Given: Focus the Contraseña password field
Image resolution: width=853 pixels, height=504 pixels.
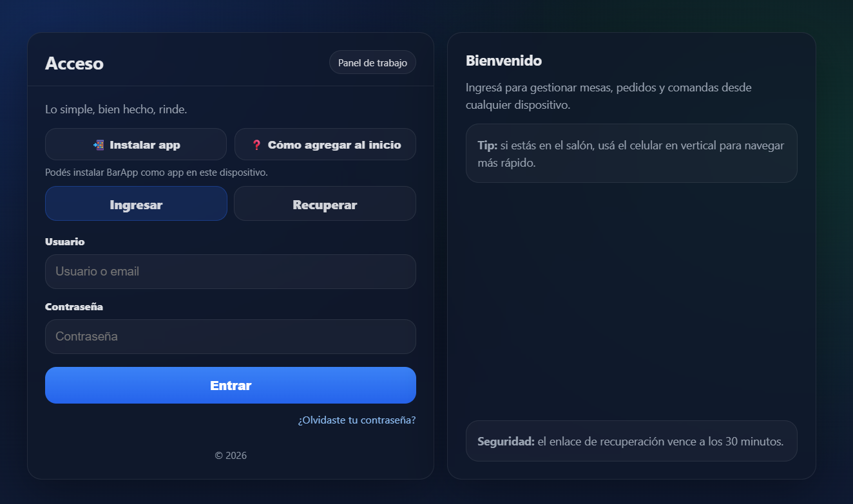Looking at the screenshot, I should tap(230, 336).
